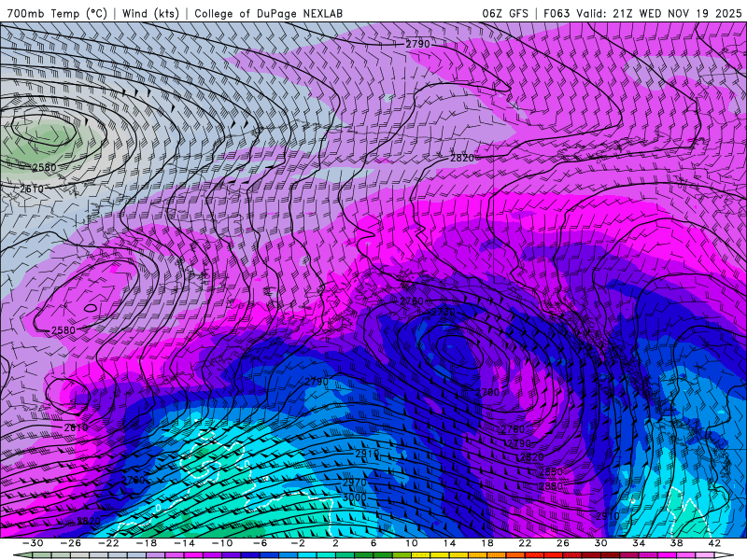Click the 34 colorbar tick label
This screenshot has width=747, height=560.
639,543
